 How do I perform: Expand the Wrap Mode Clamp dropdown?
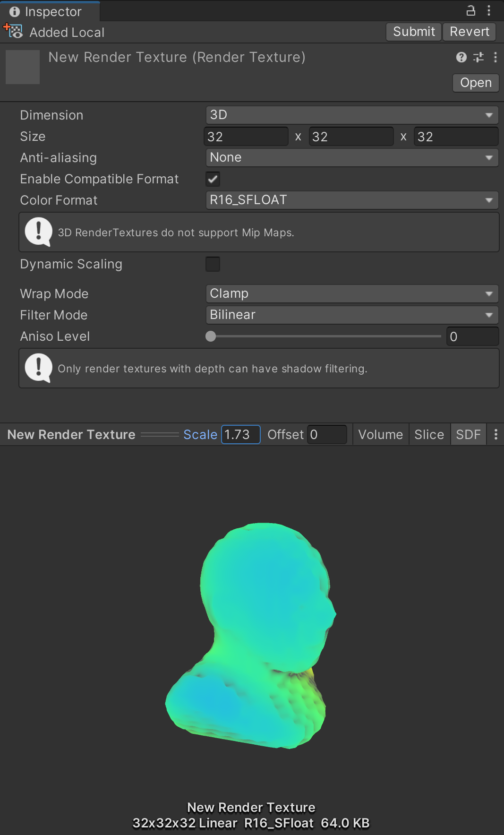click(x=352, y=293)
